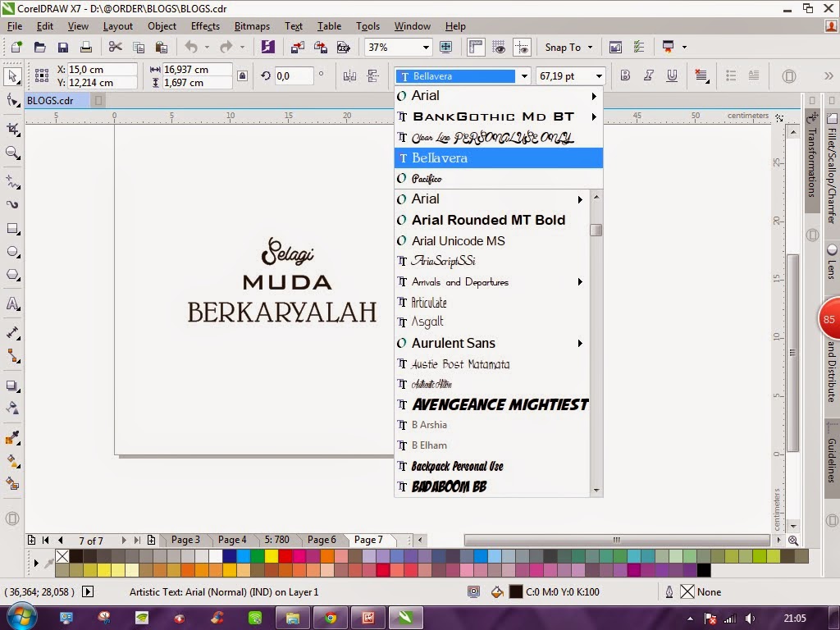Click the rotation angle input field
840x630 pixels.
(x=294, y=76)
